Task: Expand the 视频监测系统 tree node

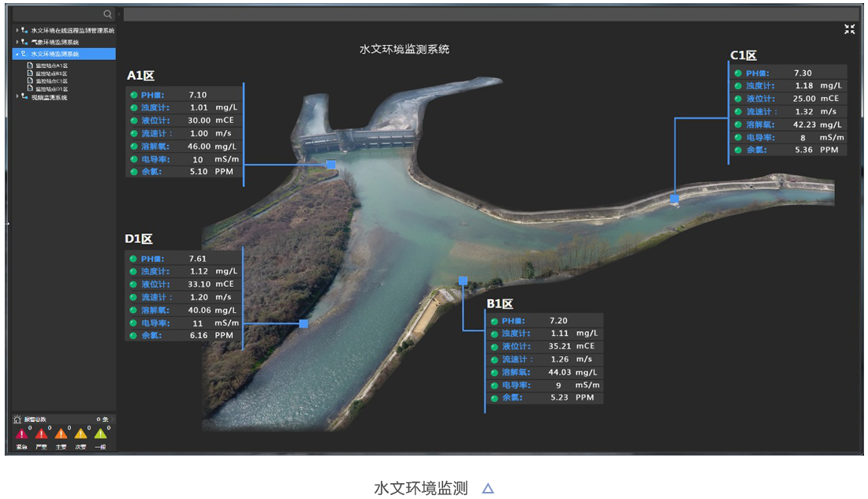Action: (17, 97)
